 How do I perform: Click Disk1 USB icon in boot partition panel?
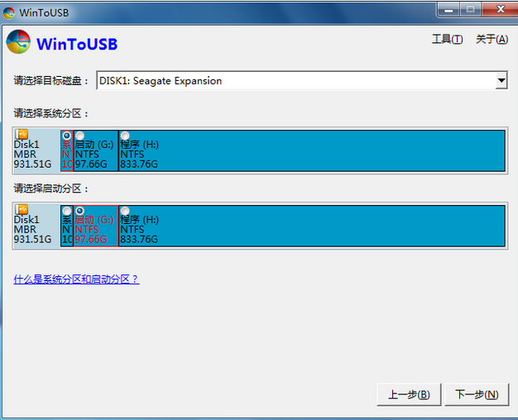[22, 209]
